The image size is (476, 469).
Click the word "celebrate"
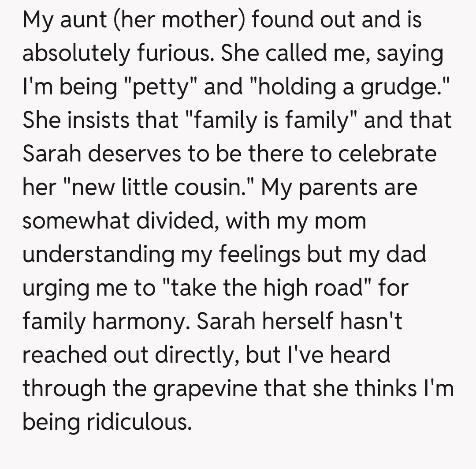point(384,153)
